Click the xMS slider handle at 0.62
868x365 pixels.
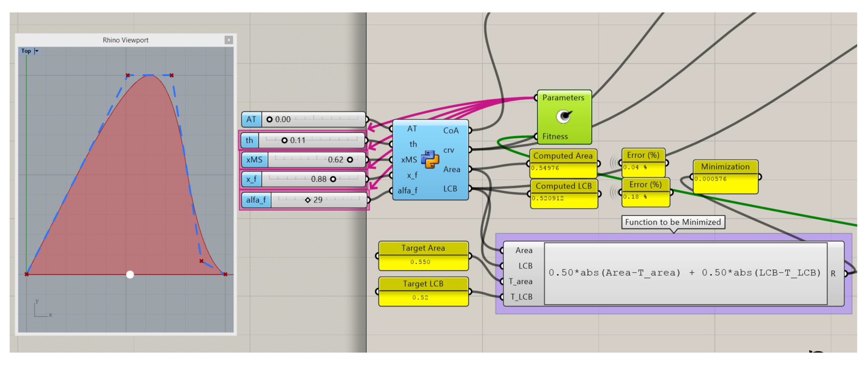pos(350,160)
